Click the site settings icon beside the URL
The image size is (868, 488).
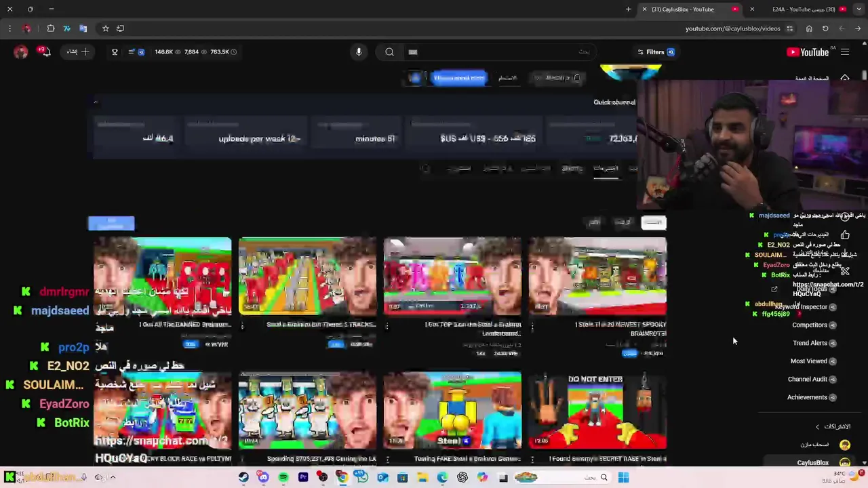point(789,28)
